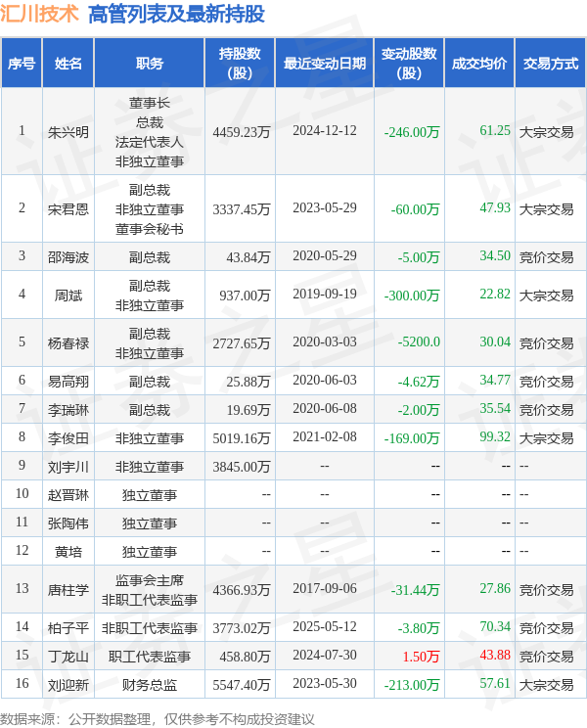Viewport: 587px width, 728px height.
Task: Click the change value -169.00万
Action: [412, 438]
